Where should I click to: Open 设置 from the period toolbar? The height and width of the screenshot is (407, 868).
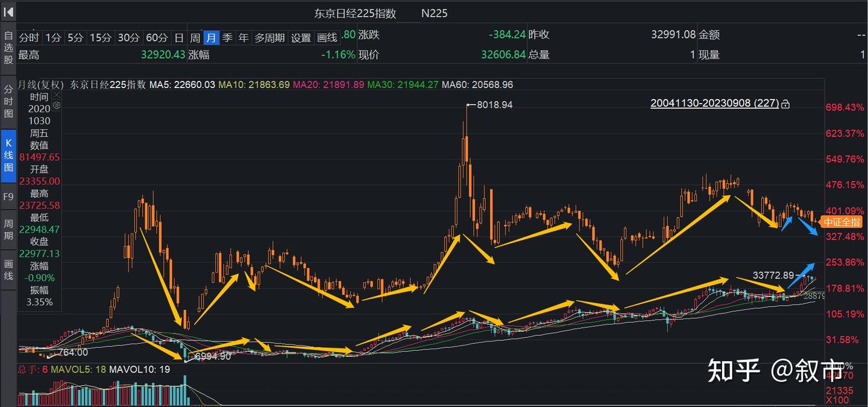(x=301, y=36)
